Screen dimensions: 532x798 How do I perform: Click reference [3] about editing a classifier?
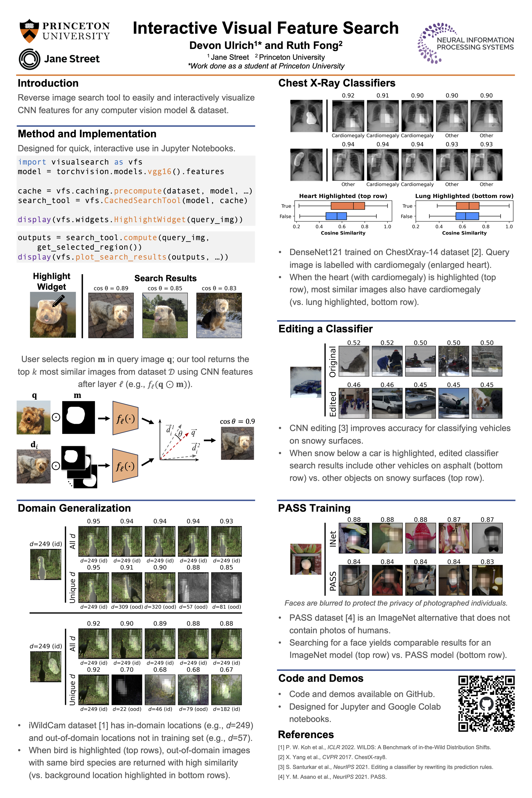coord(385,767)
